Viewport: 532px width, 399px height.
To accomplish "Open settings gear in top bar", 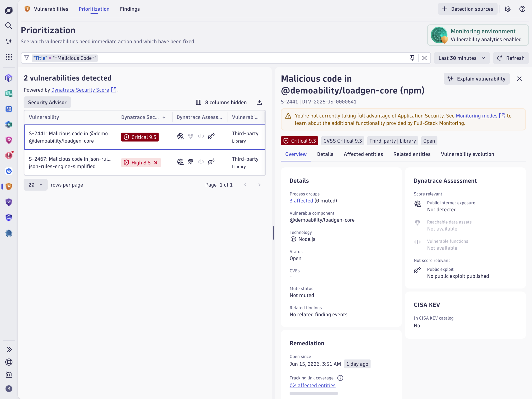I will pos(507,9).
